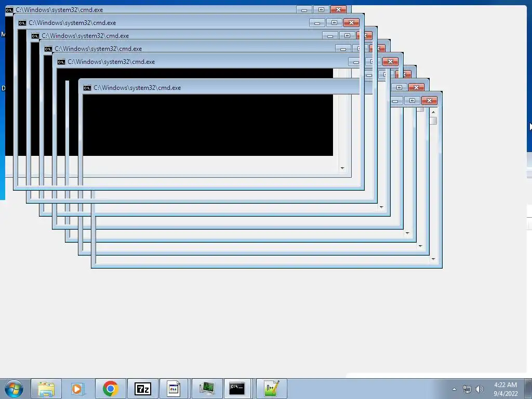Open Google Chrome from the taskbar
Image resolution: width=532 pixels, height=399 pixels.
(x=110, y=389)
